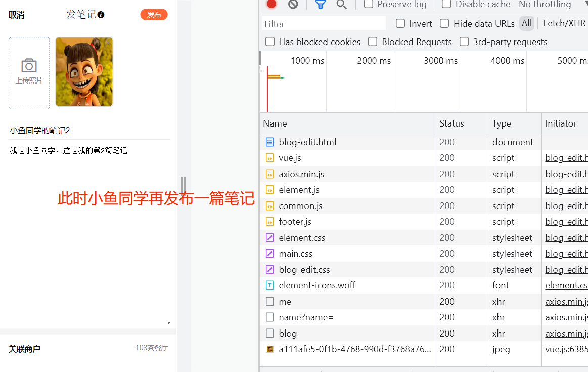Check the Hide data URLs option

click(444, 23)
